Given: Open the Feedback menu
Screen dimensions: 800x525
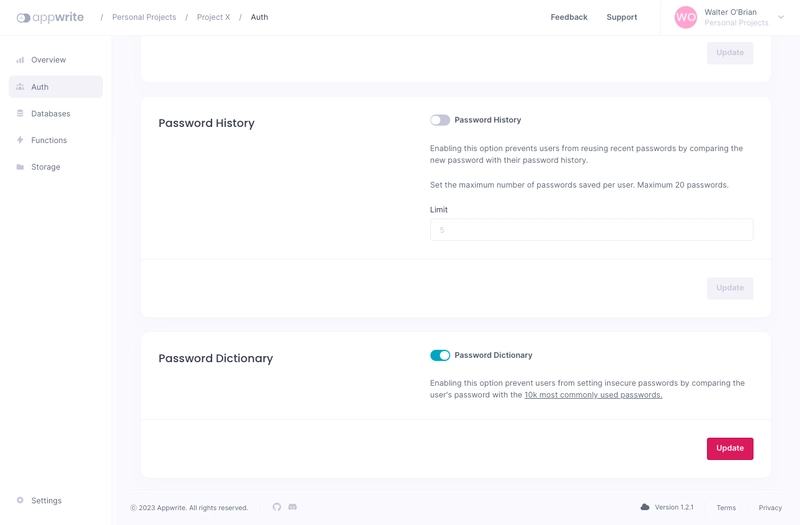Looking at the screenshot, I should point(569,17).
